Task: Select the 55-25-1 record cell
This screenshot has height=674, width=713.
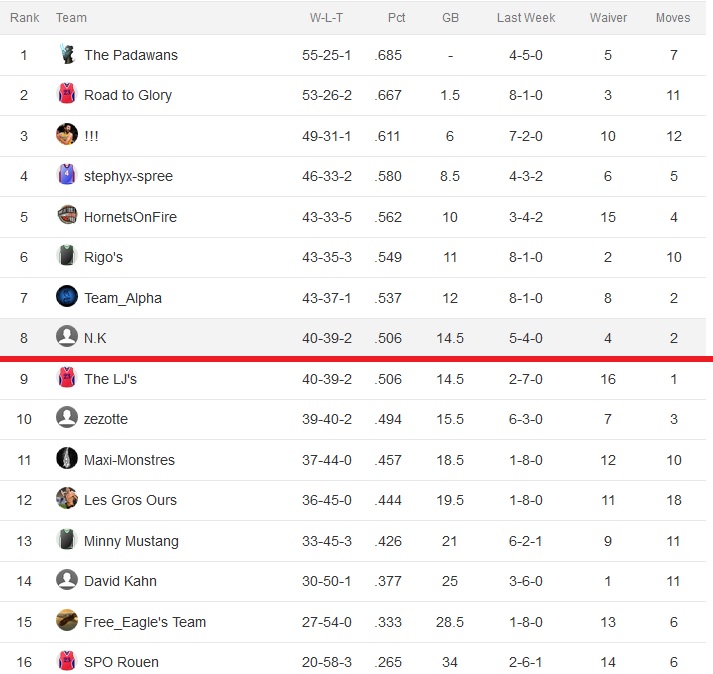Action: [x=326, y=55]
